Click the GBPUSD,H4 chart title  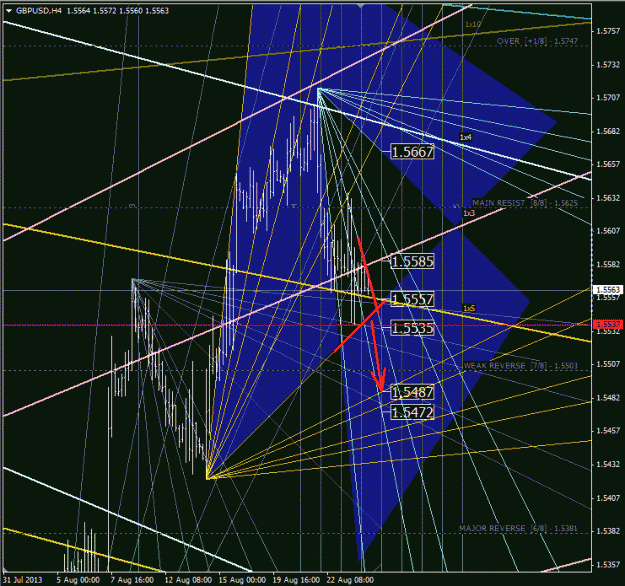coord(39,11)
